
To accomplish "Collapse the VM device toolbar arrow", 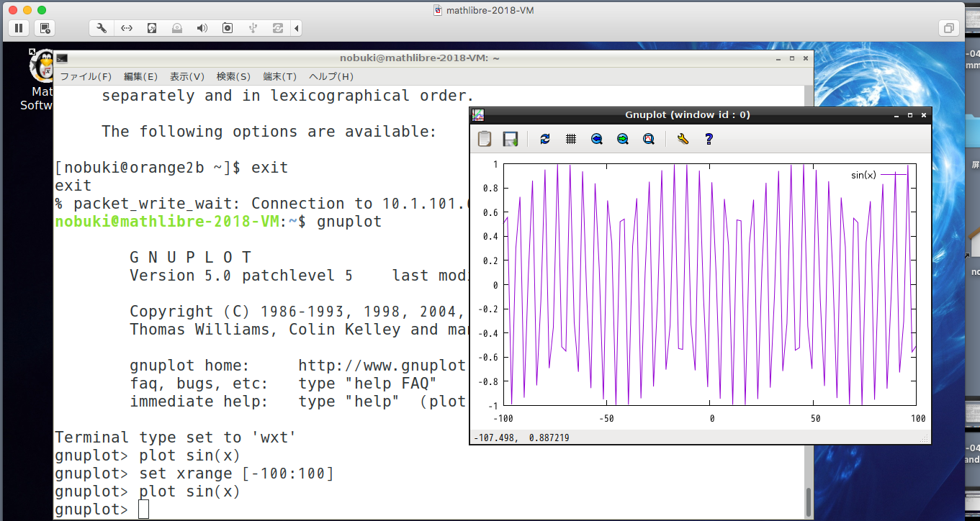I will [x=296, y=28].
